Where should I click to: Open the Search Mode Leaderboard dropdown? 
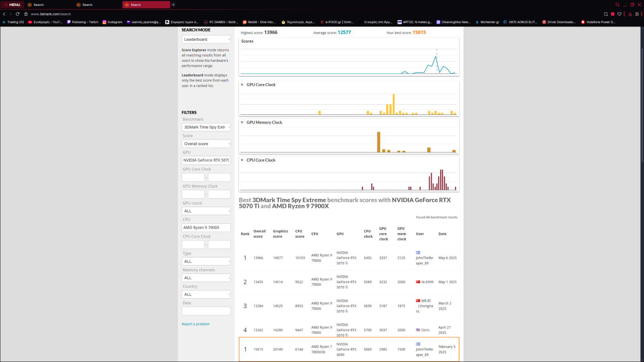pyautogui.click(x=206, y=39)
